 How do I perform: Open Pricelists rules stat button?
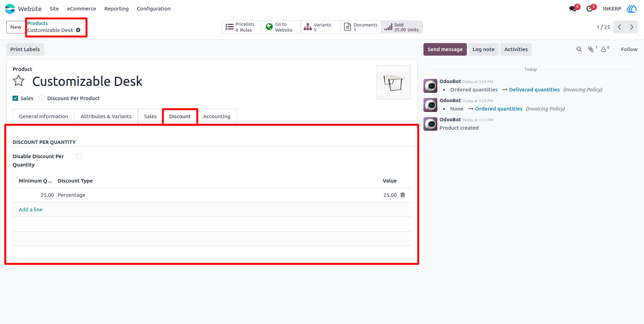pyautogui.click(x=241, y=27)
